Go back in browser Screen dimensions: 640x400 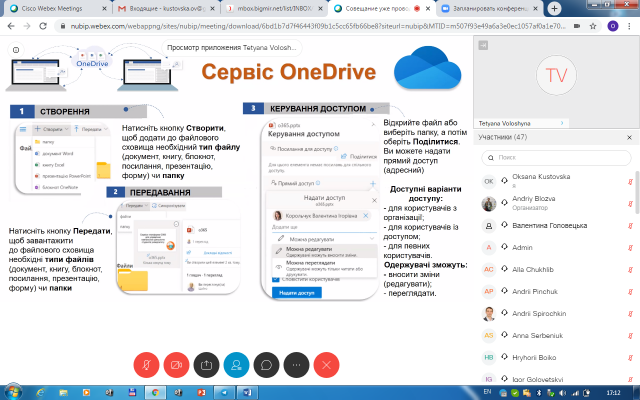pyautogui.click(x=11, y=26)
